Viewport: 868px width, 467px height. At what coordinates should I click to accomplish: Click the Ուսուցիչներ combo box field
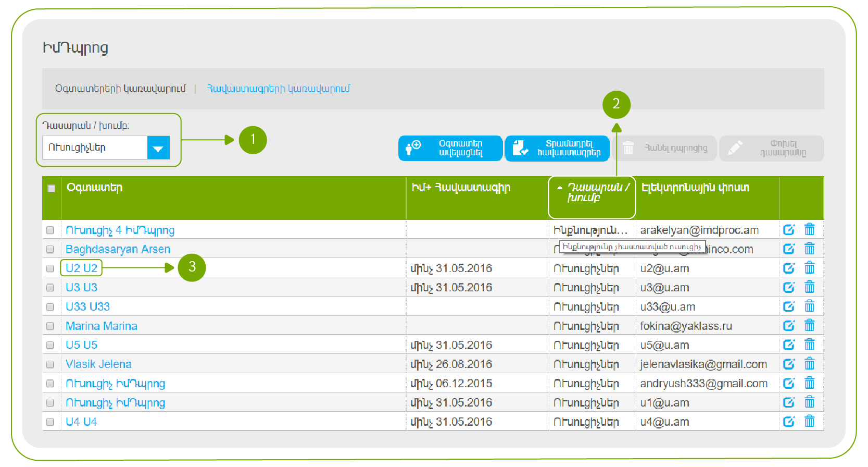point(95,148)
